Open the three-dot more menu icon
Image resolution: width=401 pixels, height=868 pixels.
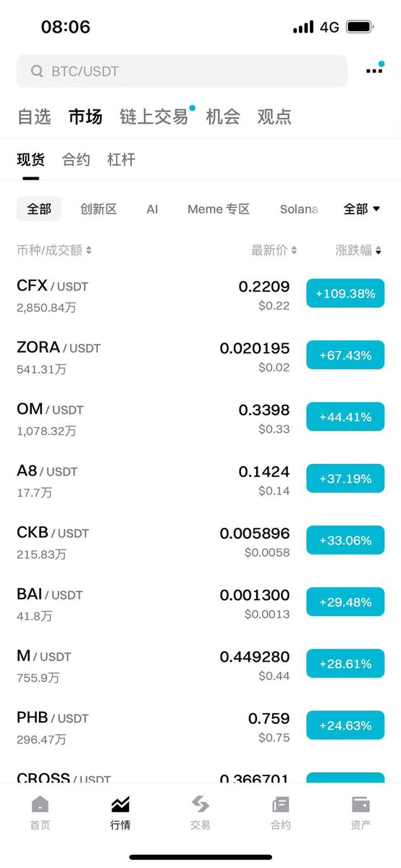click(374, 70)
